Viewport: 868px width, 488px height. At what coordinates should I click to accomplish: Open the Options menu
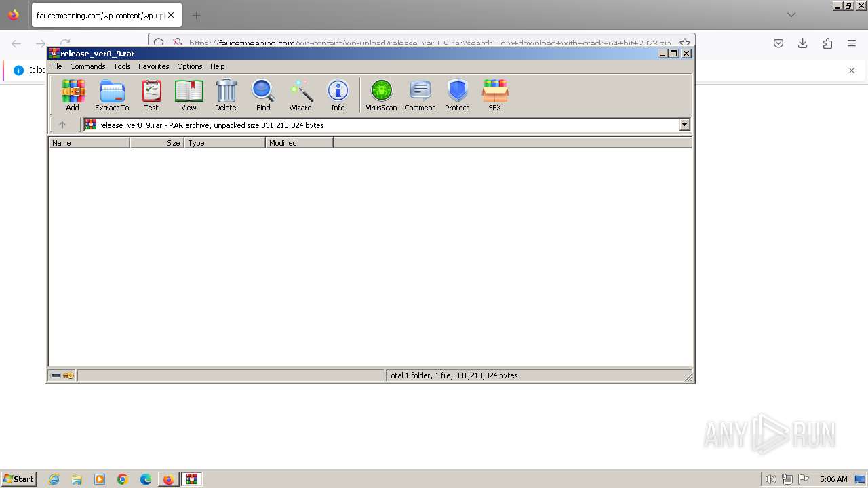pos(190,66)
